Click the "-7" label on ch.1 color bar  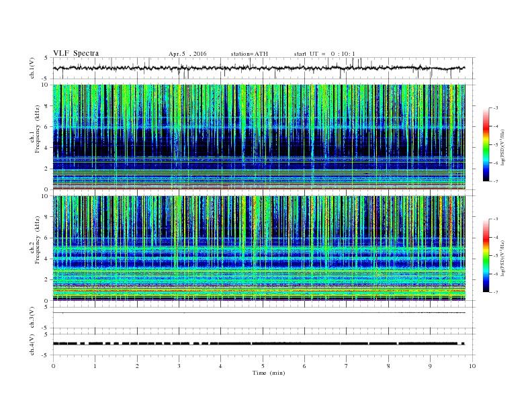496,181
